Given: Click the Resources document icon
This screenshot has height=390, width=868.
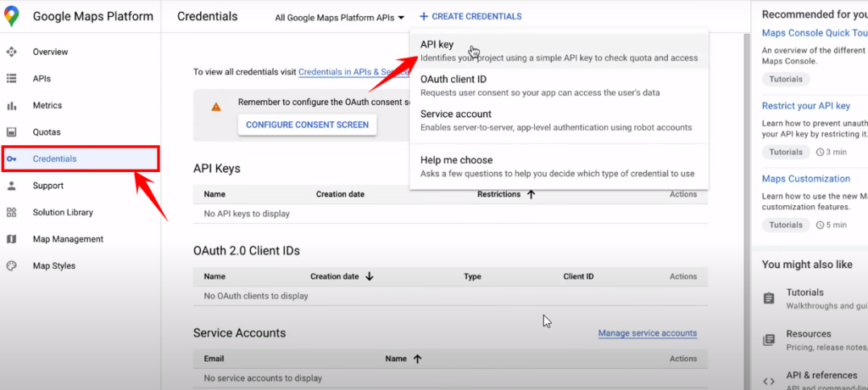Looking at the screenshot, I should [x=768, y=340].
